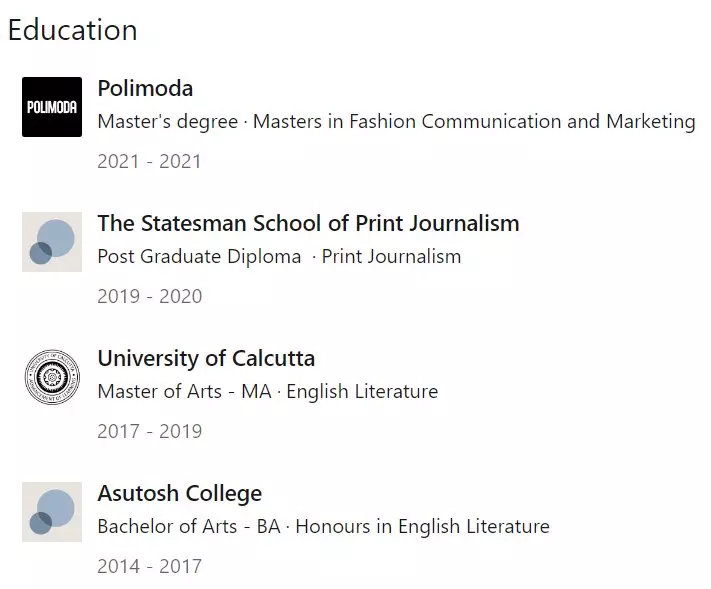Click the Education section heading
The height and width of the screenshot is (589, 711).
click(x=73, y=30)
